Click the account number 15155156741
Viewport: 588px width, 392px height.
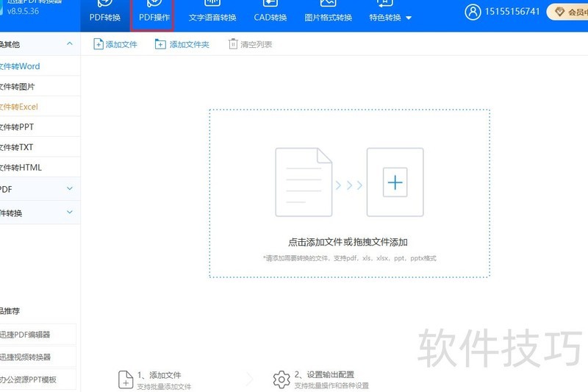tap(512, 12)
